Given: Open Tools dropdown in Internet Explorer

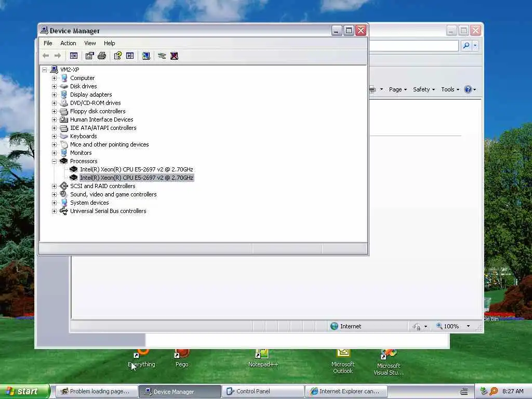Looking at the screenshot, I should 450,89.
